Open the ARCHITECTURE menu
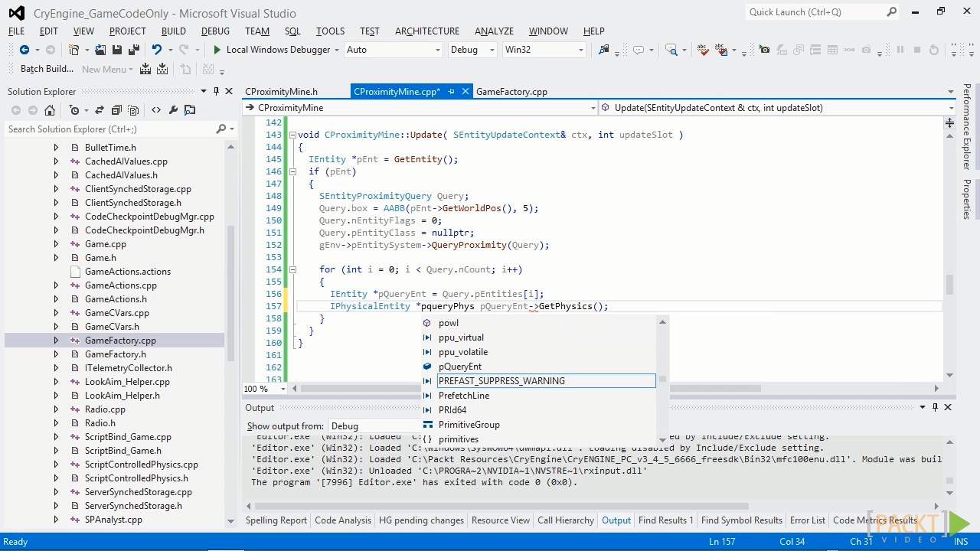Viewport: 980px width, 551px height. (x=427, y=31)
